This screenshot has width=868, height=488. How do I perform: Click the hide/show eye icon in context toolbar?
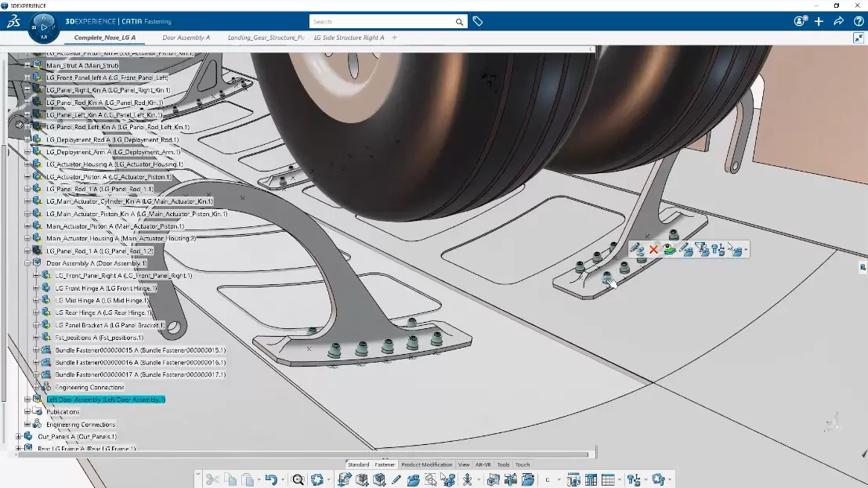(x=669, y=250)
